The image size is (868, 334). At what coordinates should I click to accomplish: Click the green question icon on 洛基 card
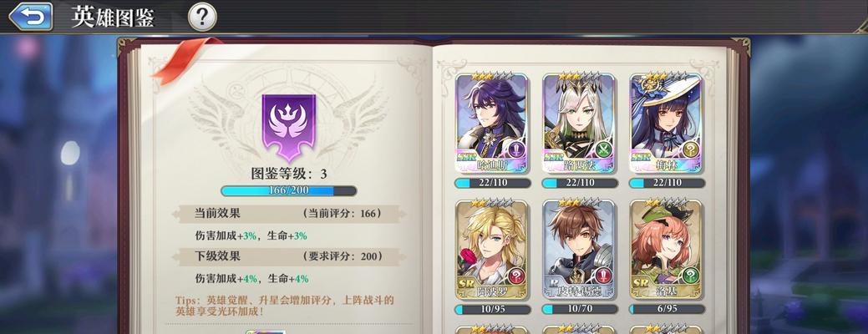point(690,276)
